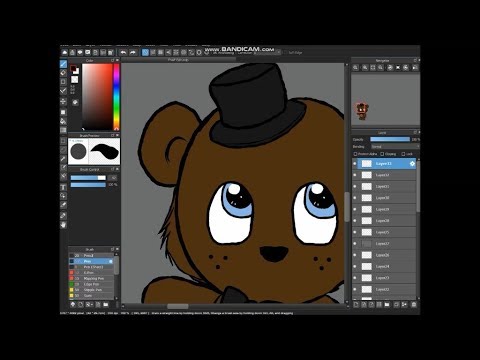This screenshot has width=480, height=360.
Task: Select the Pencil brush in list
Action: pyautogui.click(x=91, y=255)
